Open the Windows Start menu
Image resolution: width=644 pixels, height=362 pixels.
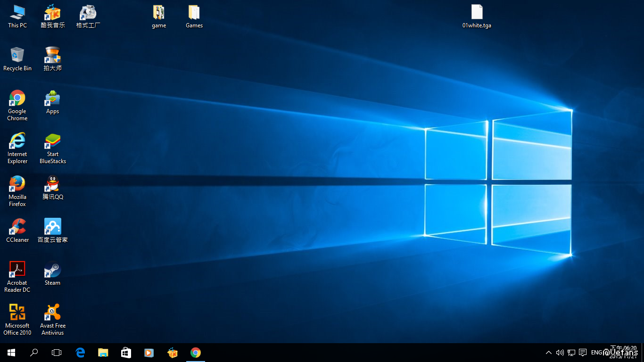click(11, 353)
